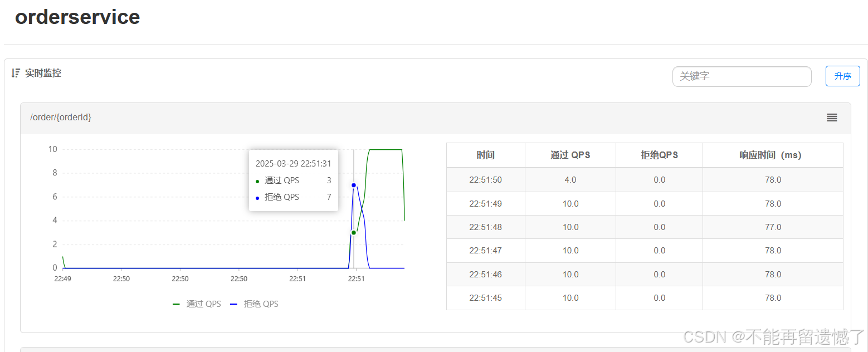Click the 通过 QPS column header
This screenshot has width=868, height=352.
570,155
